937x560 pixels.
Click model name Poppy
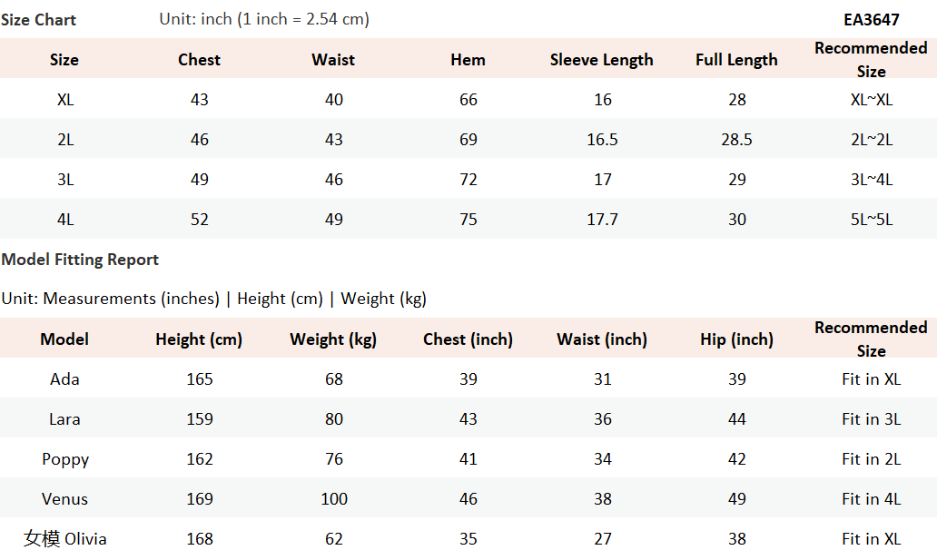tap(65, 459)
